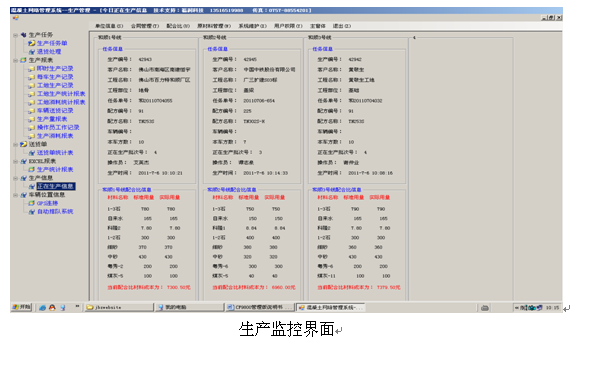
Task: Open the 用户权限 menu
Action: coord(288,26)
